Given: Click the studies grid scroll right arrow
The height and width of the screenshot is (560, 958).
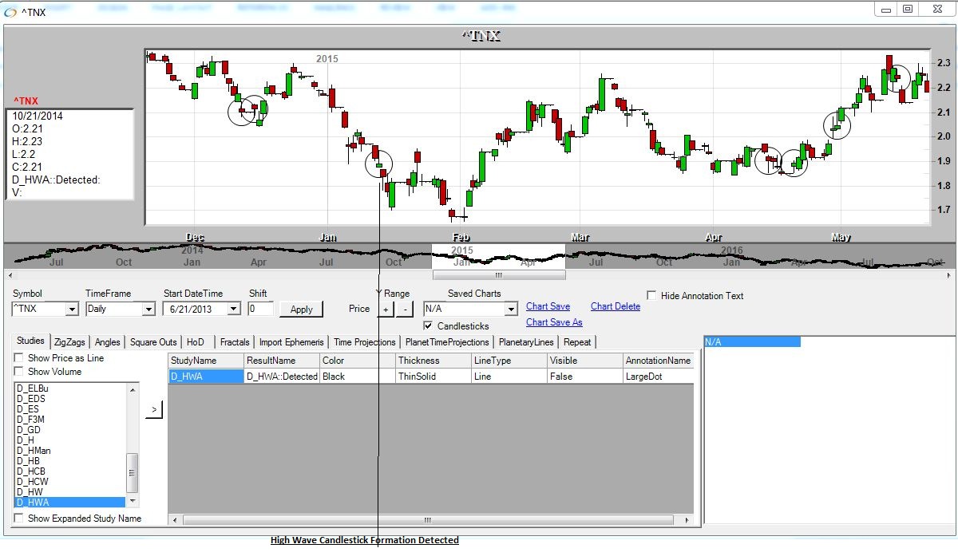Looking at the screenshot, I should pos(687,520).
